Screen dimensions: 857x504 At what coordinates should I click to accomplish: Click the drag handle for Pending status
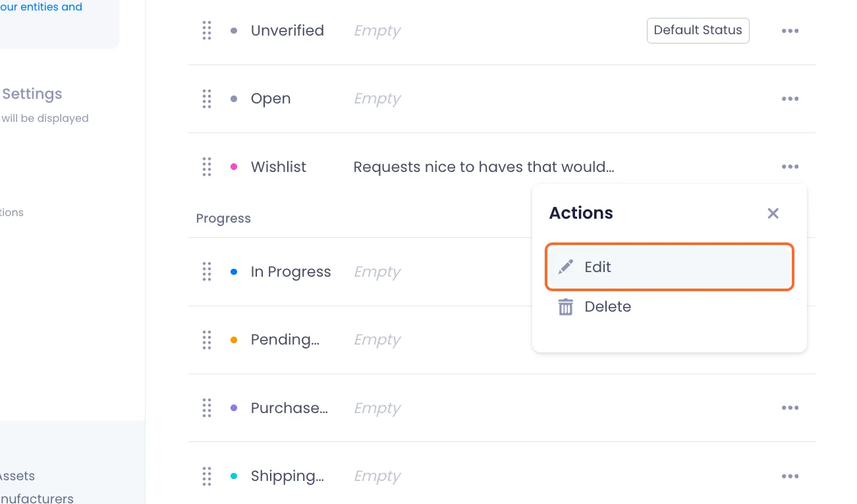click(x=207, y=340)
